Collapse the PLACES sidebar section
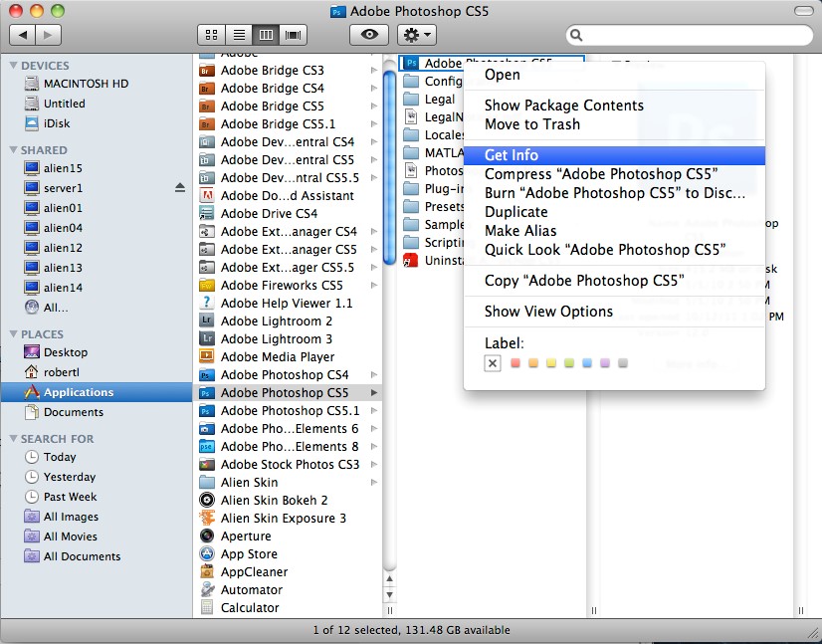 [x=14, y=334]
